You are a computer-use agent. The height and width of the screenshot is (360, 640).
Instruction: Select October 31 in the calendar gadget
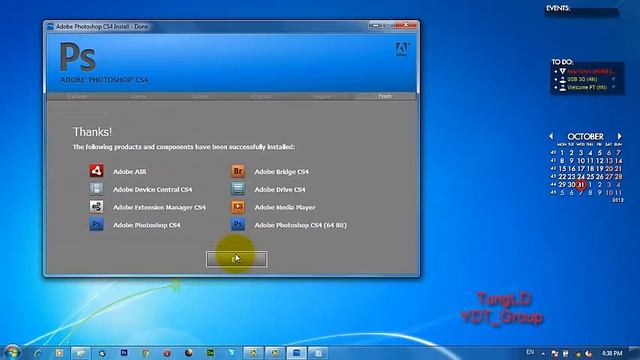580,185
